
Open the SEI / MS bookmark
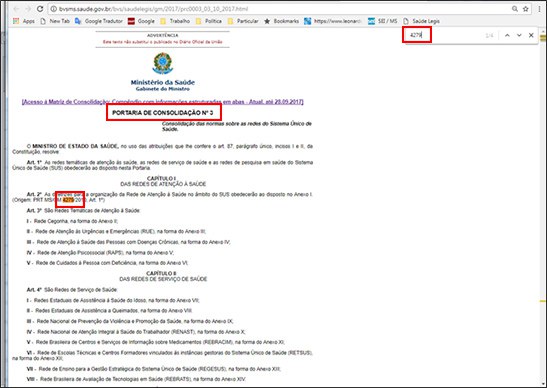pos(383,21)
